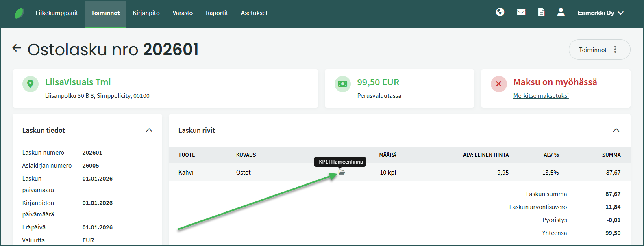Click the document icon in top bar

[541, 12]
